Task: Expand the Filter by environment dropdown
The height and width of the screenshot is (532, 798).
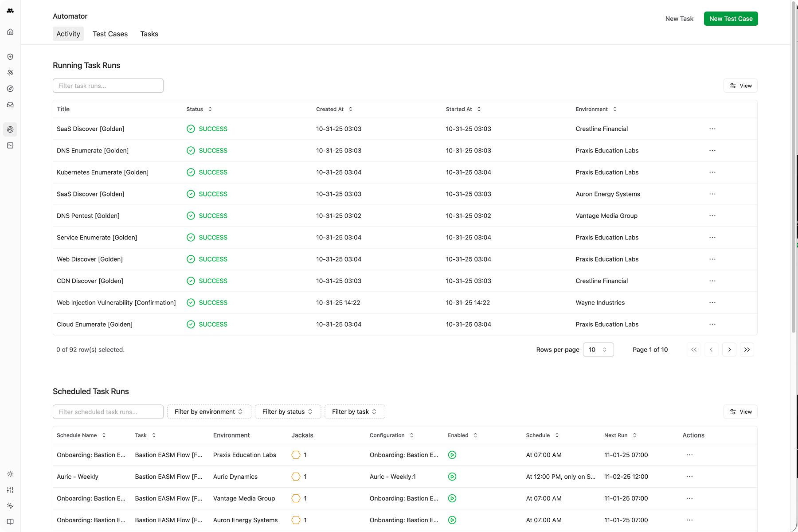Action: 209,412
